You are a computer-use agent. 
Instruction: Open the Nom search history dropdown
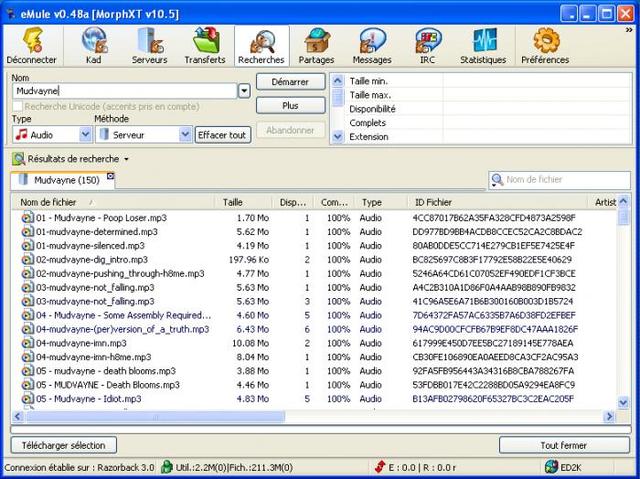[244, 91]
